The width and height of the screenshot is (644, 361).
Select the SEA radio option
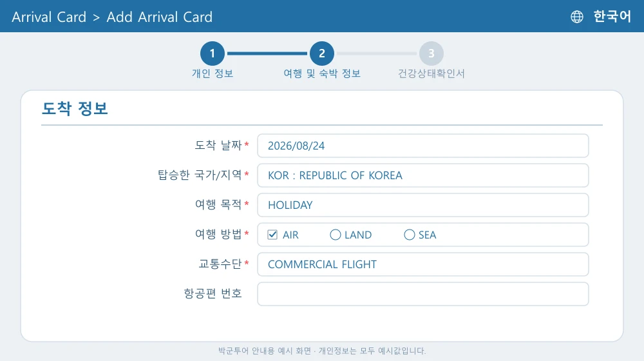(409, 235)
